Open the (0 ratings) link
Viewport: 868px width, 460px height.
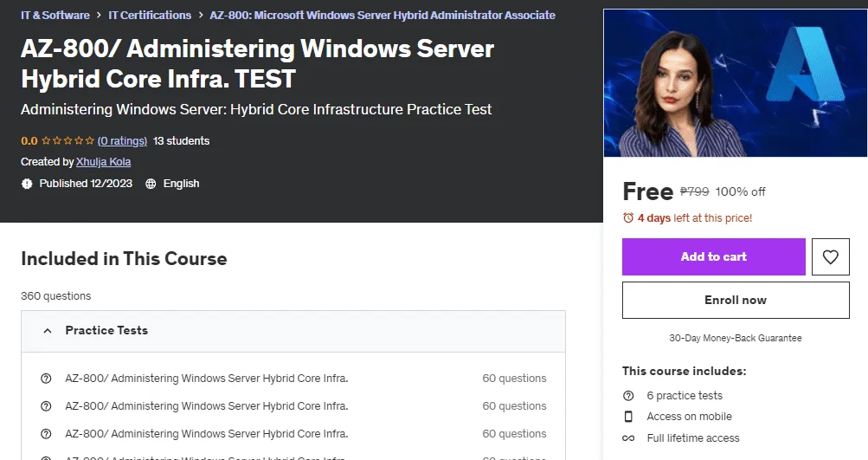122,140
